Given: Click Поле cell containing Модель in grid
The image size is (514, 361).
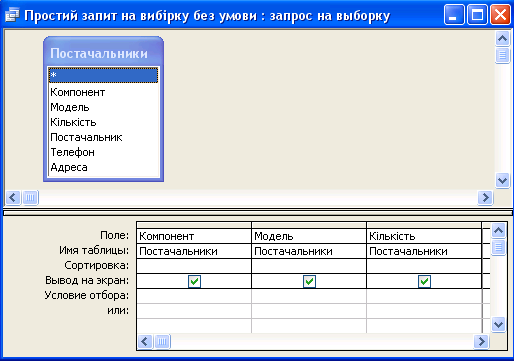Looking at the screenshot, I should point(309,236).
